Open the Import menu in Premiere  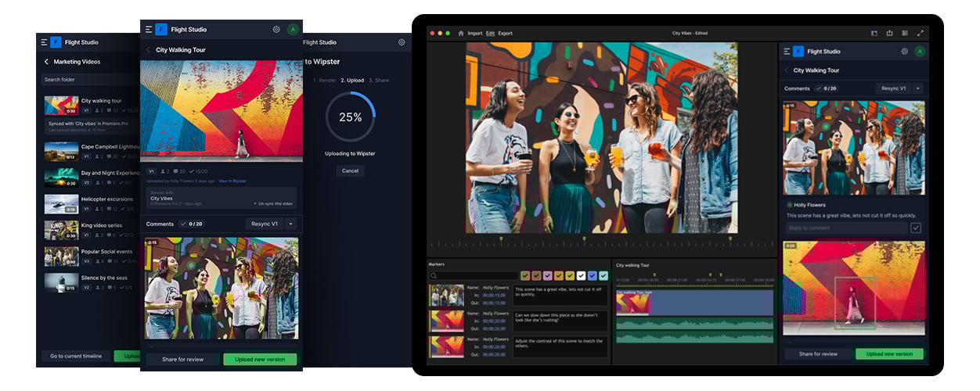[475, 33]
